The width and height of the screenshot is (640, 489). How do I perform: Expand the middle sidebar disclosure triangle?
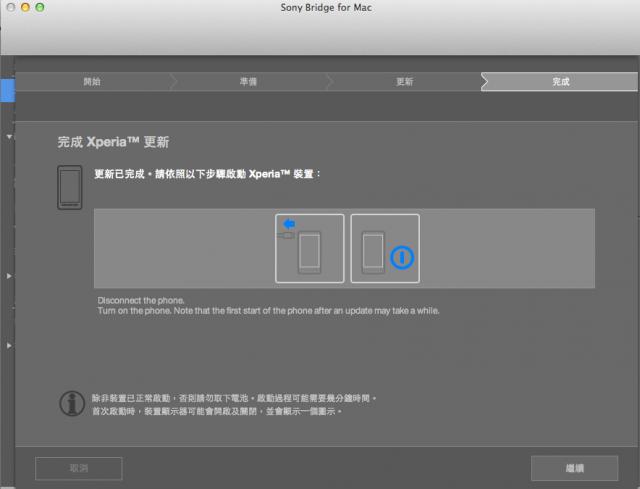9,276
